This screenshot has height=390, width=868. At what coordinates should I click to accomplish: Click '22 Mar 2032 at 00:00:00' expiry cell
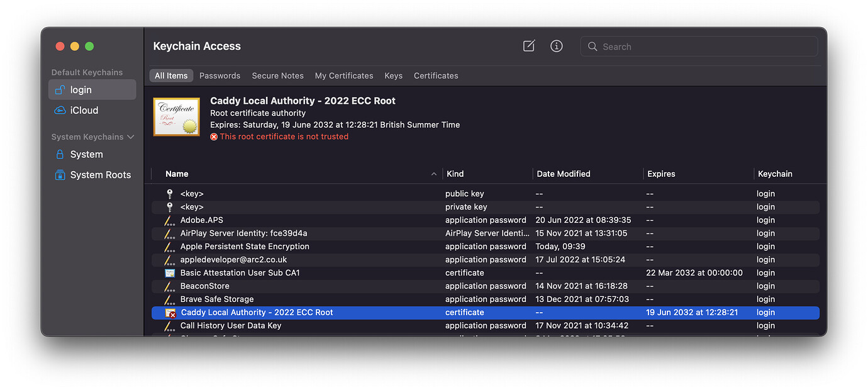point(694,273)
